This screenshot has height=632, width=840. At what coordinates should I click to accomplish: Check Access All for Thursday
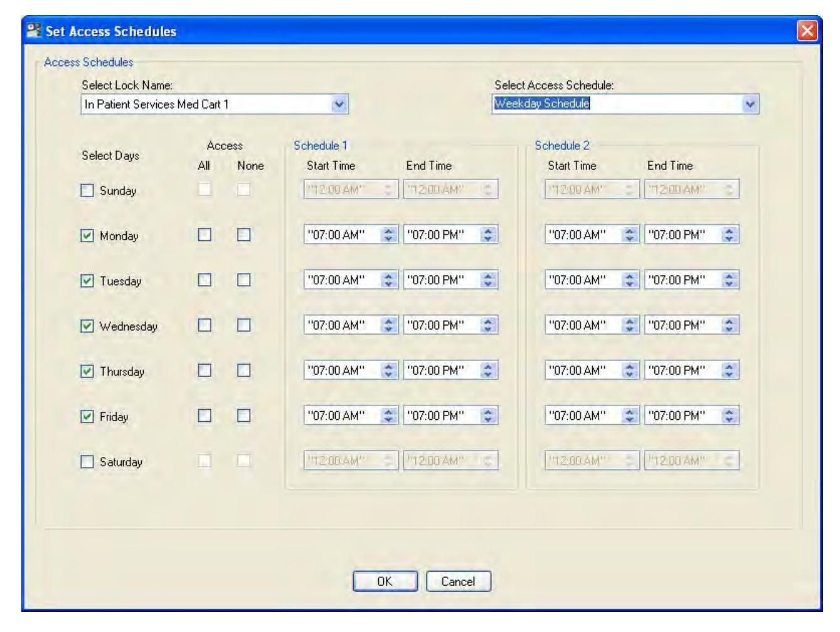coord(205,370)
